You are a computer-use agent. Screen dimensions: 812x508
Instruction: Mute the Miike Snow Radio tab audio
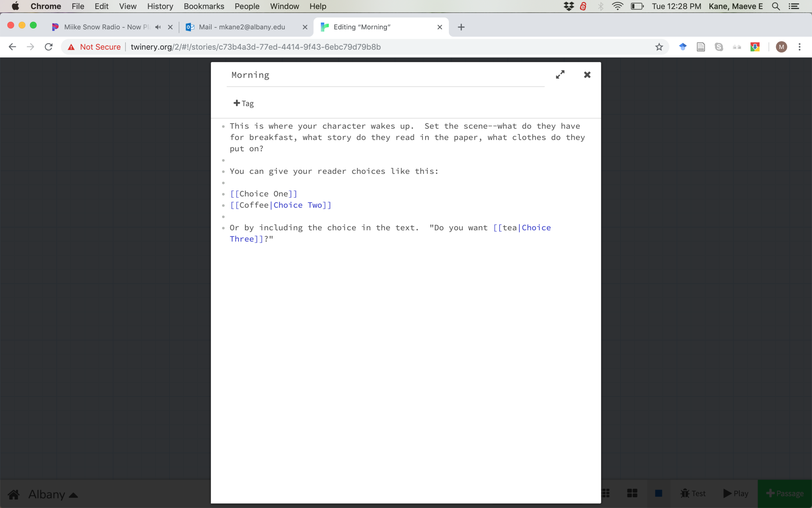coord(158,27)
